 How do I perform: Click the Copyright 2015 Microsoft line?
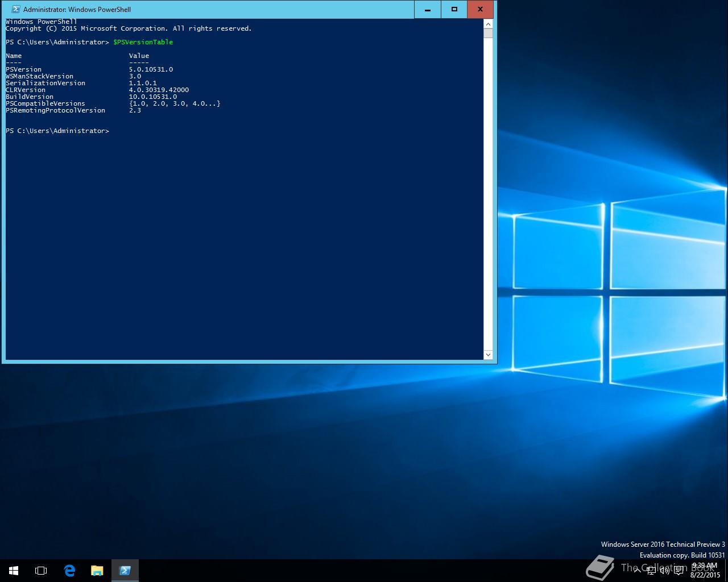(x=129, y=28)
